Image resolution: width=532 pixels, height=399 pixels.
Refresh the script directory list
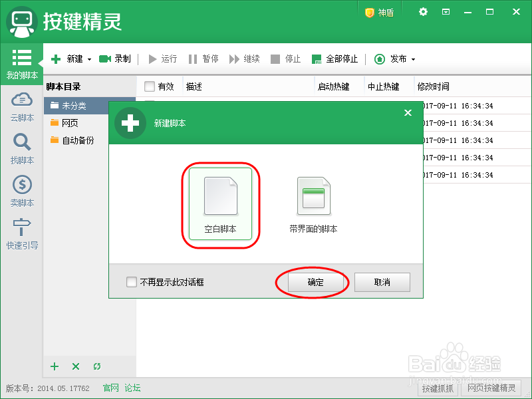click(97, 366)
